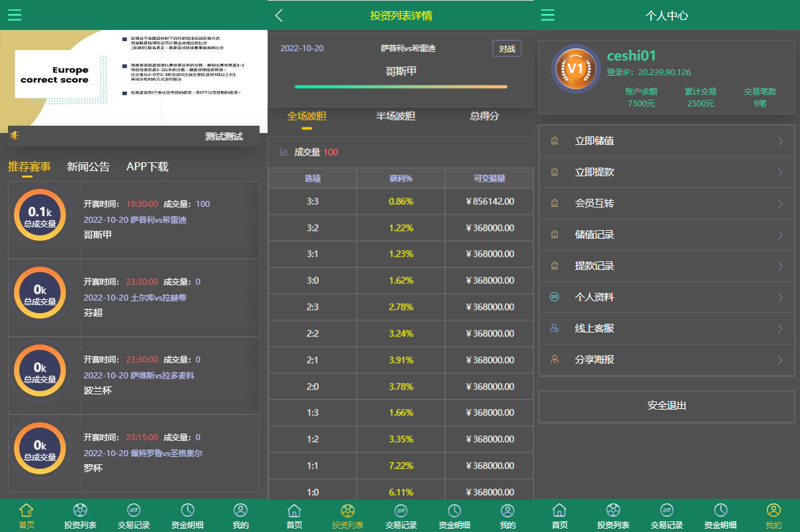Screen dimensions: 800x532
Task: Open the 交易记录 clock icon
Action: point(134,511)
